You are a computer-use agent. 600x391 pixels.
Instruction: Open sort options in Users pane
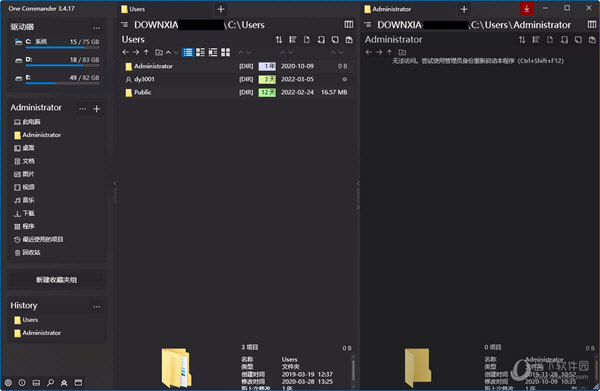point(279,39)
